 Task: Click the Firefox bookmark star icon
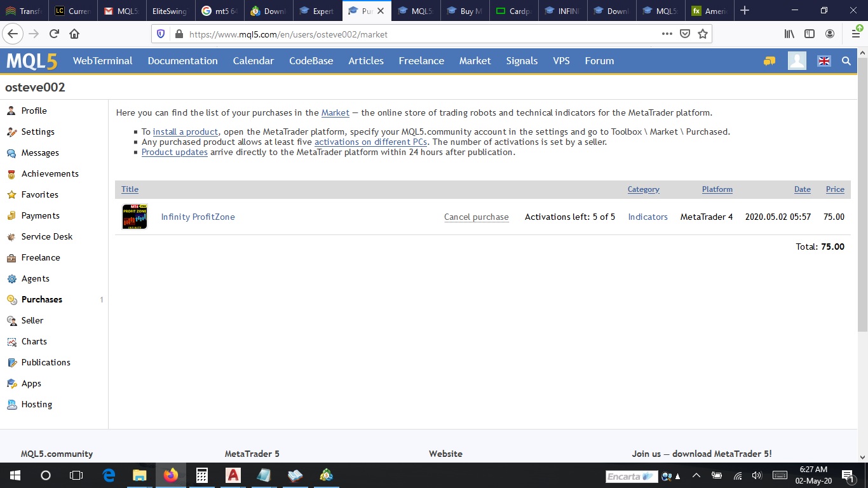coord(703,34)
